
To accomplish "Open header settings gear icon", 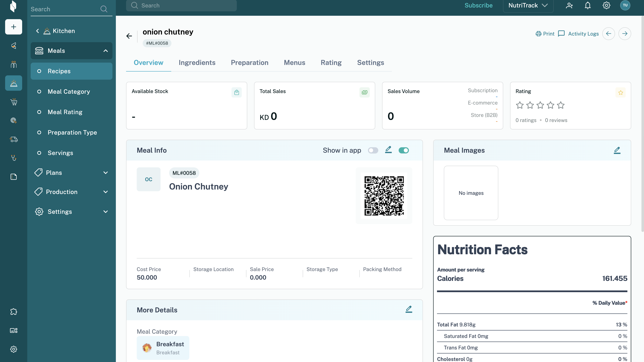I will click(606, 5).
